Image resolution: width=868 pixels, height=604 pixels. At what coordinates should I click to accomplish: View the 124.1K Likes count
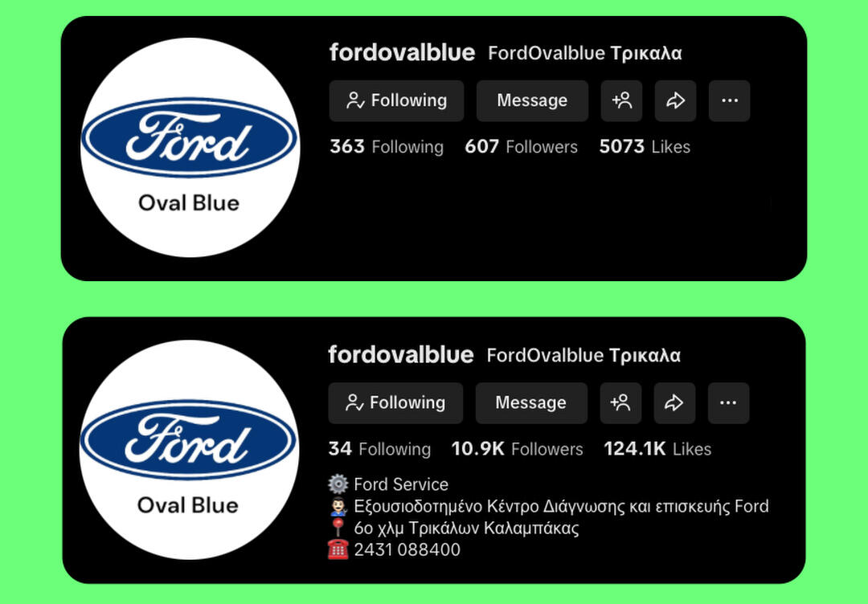tap(657, 448)
